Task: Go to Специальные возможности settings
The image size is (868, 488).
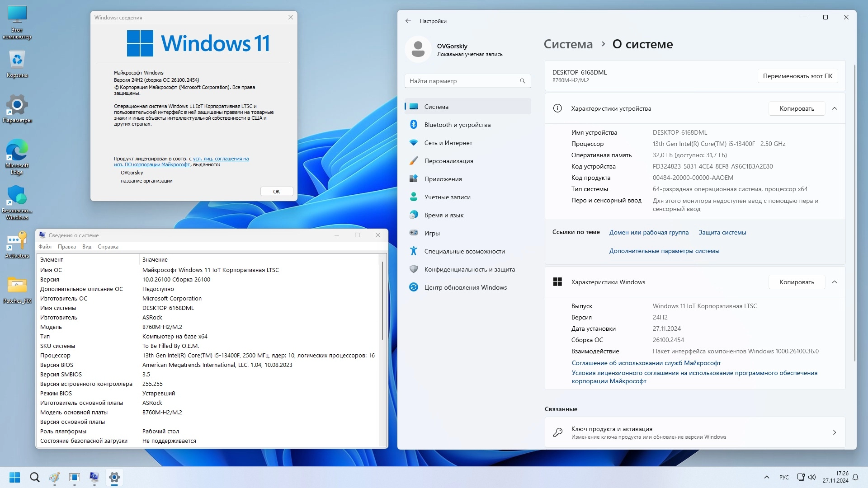Action: tap(464, 251)
